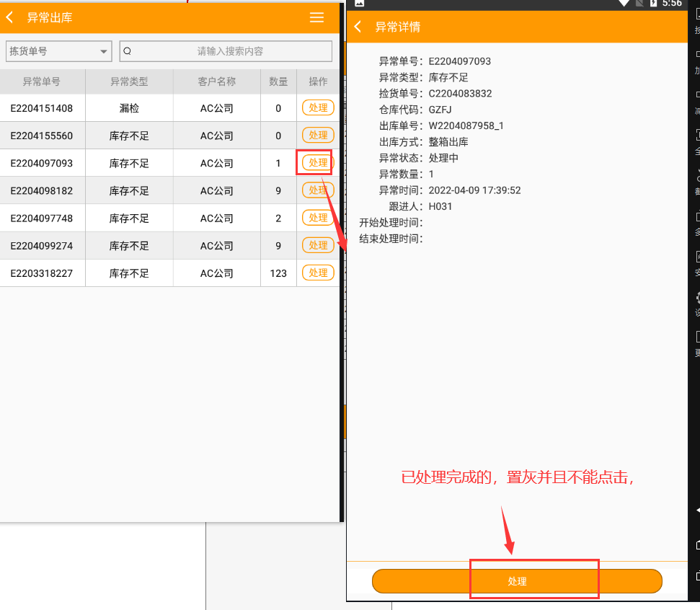Select the 漏检 row with order E2204151408

pos(129,108)
